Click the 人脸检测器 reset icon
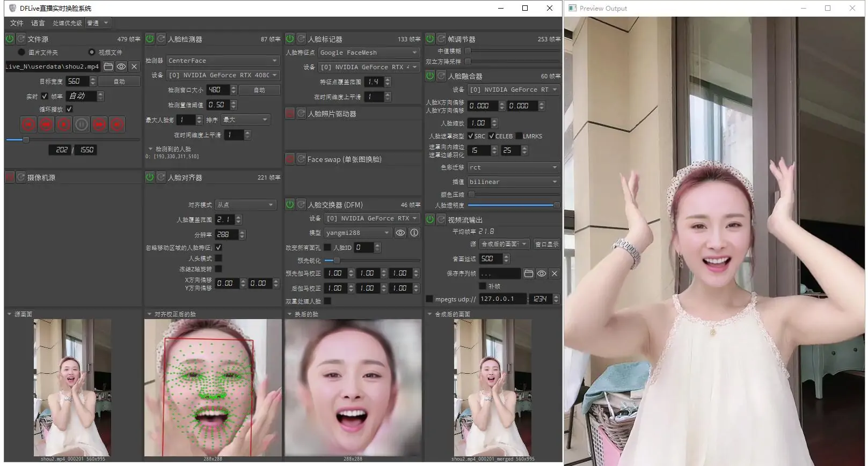The image size is (868, 466). click(161, 39)
